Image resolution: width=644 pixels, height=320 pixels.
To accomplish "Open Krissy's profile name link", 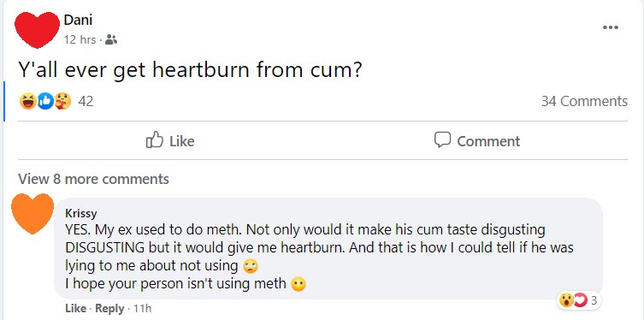I will click(81, 214).
